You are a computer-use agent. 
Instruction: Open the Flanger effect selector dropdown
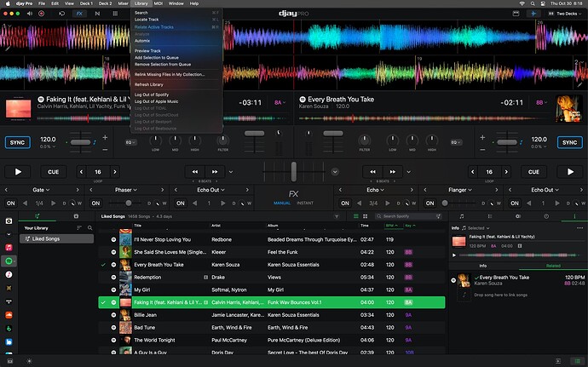pyautogui.click(x=458, y=190)
